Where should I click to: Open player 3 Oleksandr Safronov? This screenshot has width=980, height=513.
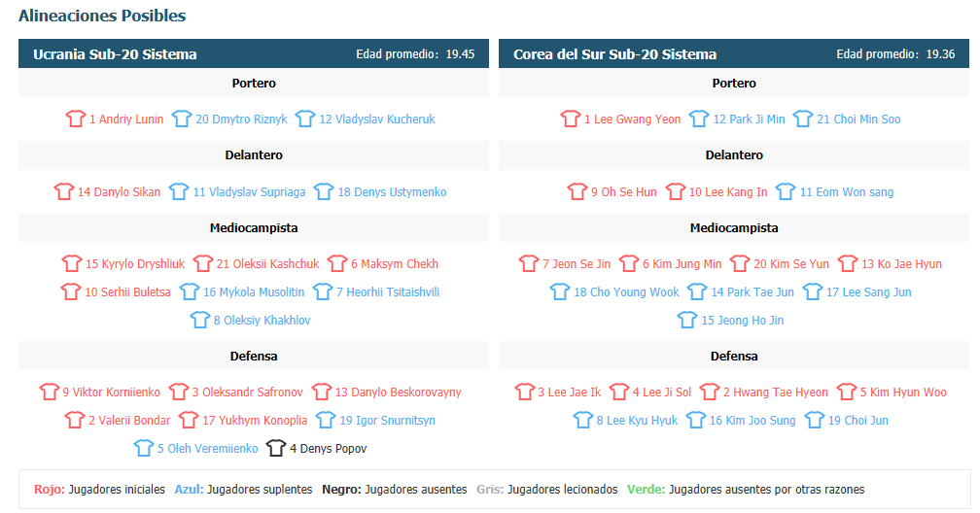[x=248, y=392]
